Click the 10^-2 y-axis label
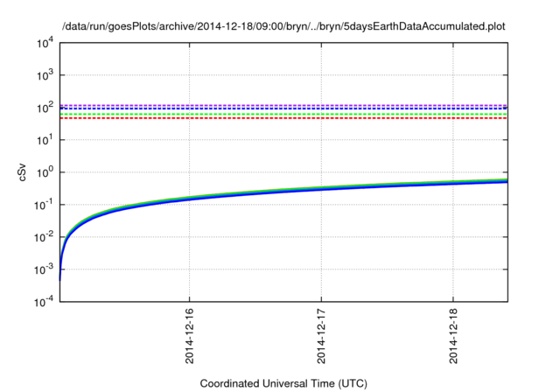Image resolution: width=560 pixels, height=392 pixels. click(43, 237)
